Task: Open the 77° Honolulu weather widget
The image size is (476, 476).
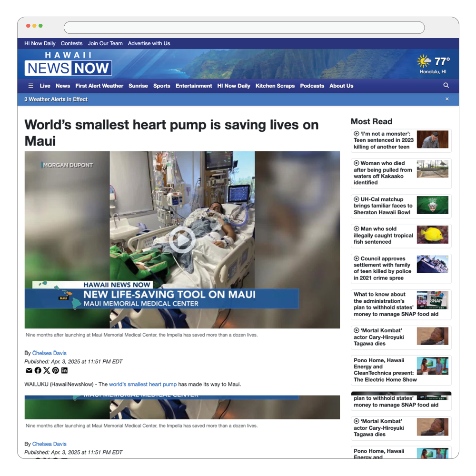Action: pyautogui.click(x=433, y=64)
